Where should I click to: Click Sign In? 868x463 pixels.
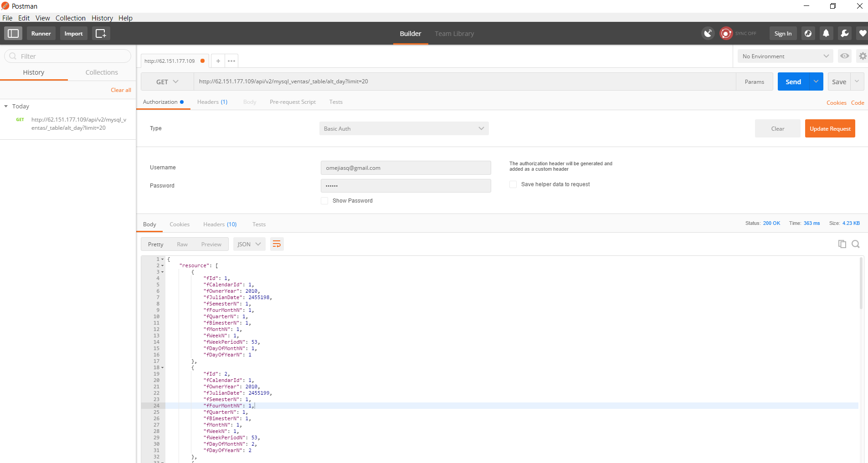783,33
